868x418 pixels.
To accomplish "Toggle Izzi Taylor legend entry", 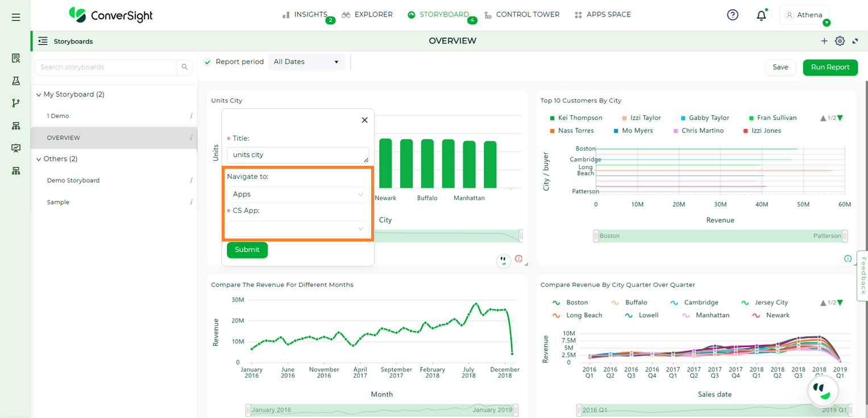I will click(x=642, y=118).
